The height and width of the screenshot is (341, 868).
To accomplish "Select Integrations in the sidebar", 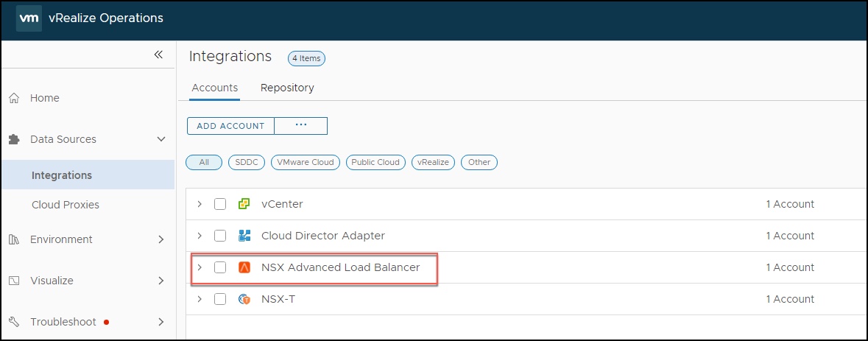I will [88, 175].
